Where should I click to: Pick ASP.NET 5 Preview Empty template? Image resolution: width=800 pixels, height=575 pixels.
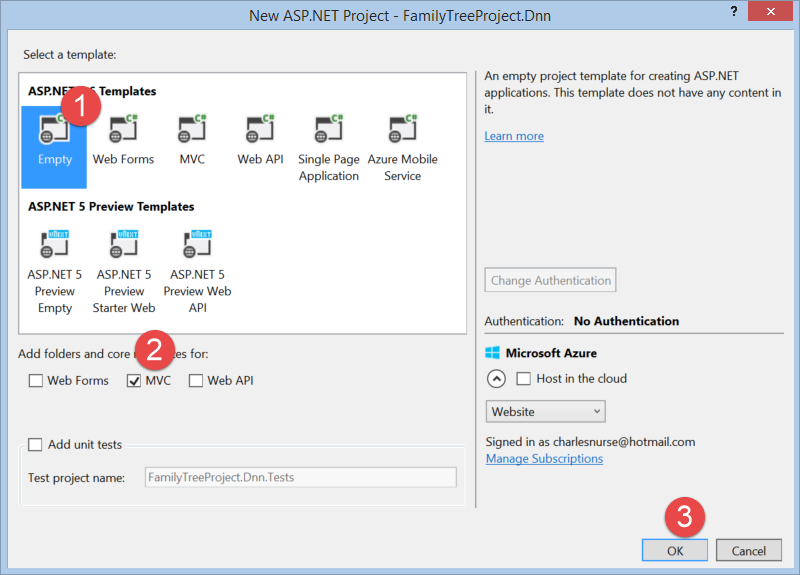(55, 272)
